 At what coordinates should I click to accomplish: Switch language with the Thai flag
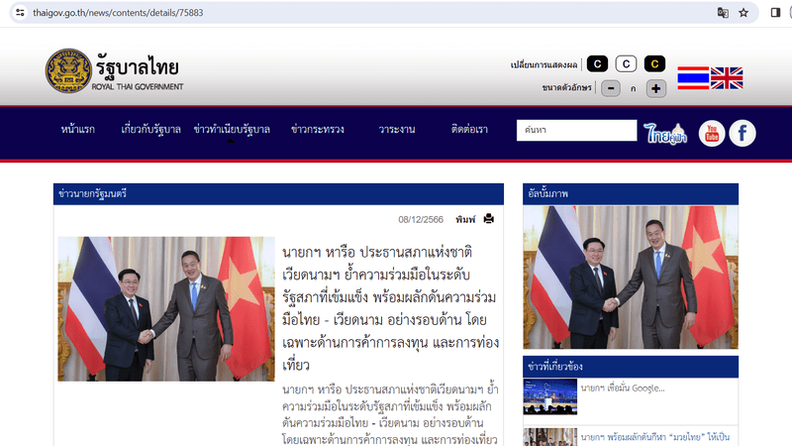[x=693, y=78]
